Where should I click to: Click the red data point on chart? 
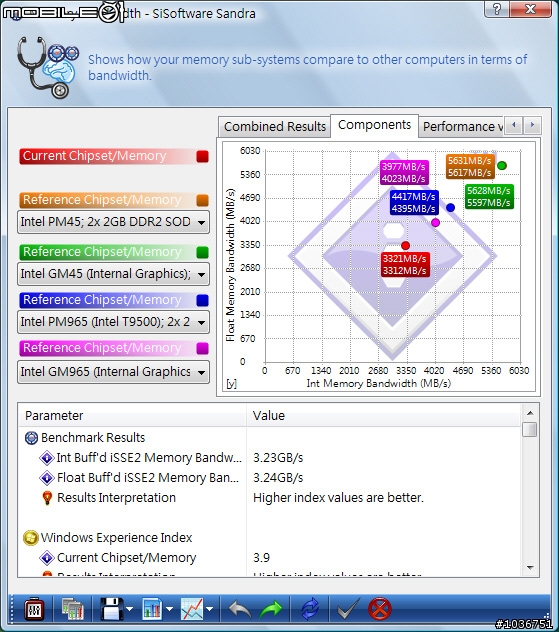pyautogui.click(x=405, y=245)
